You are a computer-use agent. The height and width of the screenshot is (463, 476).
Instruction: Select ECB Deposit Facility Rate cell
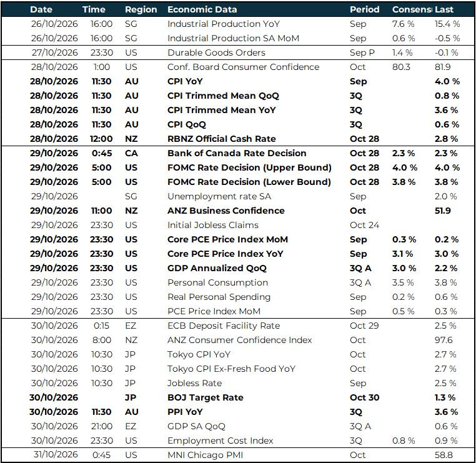click(x=224, y=326)
